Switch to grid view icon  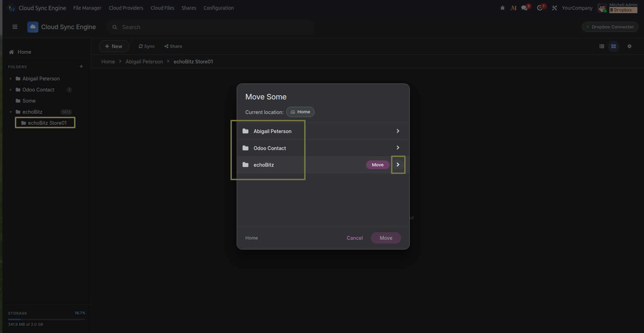point(614,46)
